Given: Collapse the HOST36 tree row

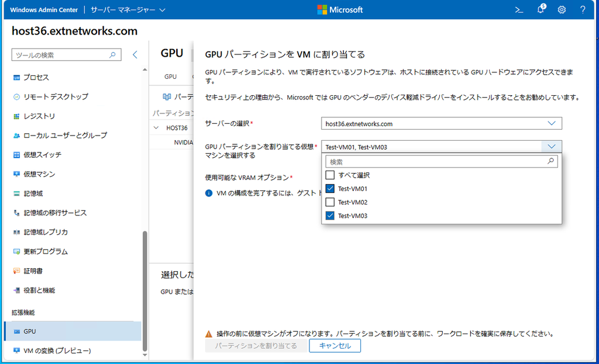Looking at the screenshot, I should [x=156, y=128].
